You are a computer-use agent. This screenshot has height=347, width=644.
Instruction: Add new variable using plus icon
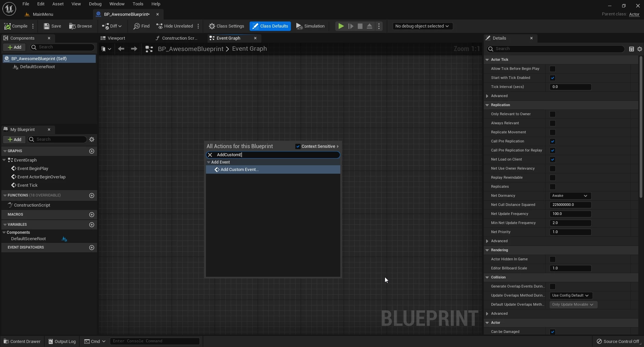point(92,225)
